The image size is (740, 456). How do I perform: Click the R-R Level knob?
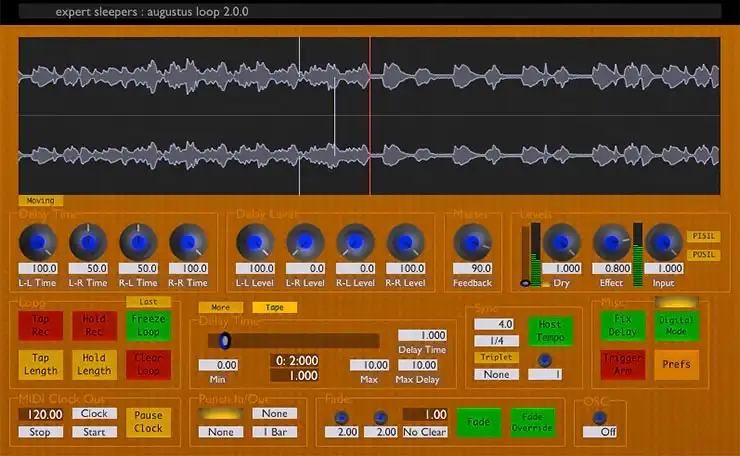[x=405, y=243]
